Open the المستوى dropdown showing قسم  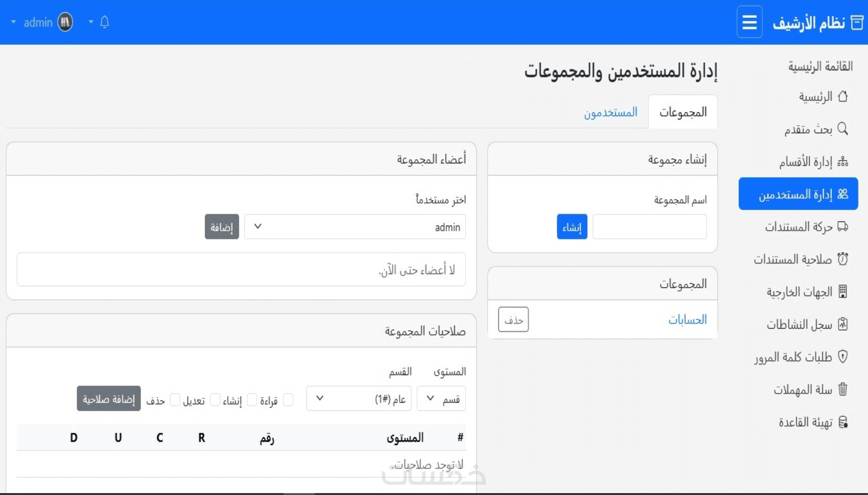(441, 399)
